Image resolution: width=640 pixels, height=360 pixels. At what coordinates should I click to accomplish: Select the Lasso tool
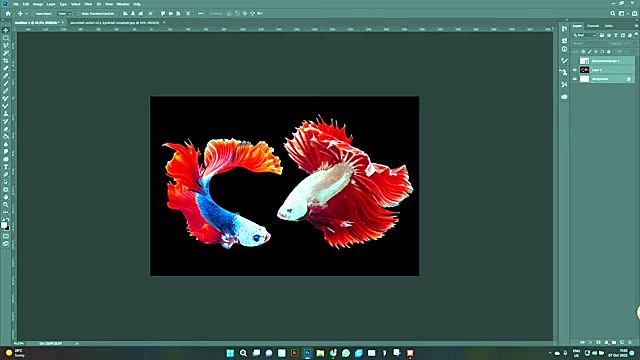6,45
